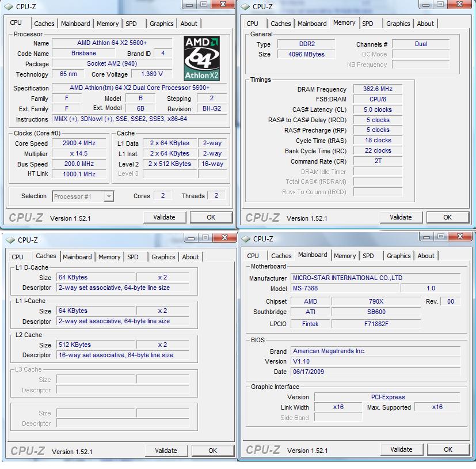Click the F71882F LPCIO value
The image size is (476, 469).
(376, 324)
